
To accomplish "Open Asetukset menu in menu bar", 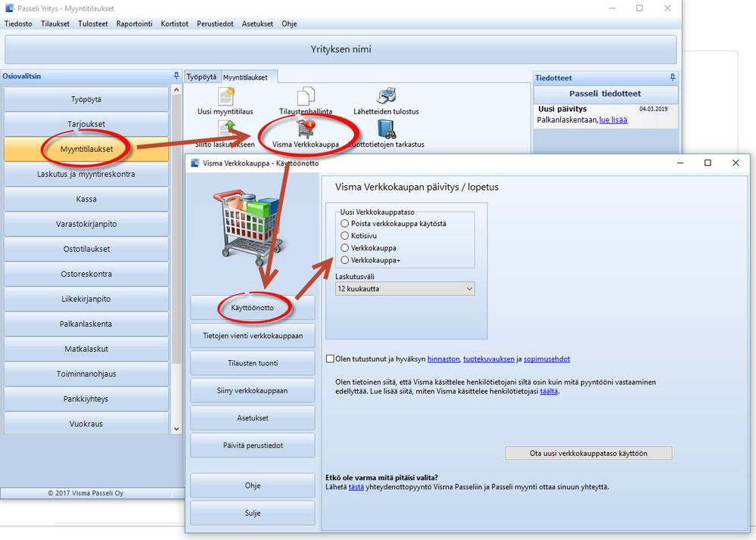I will pyautogui.click(x=257, y=23).
